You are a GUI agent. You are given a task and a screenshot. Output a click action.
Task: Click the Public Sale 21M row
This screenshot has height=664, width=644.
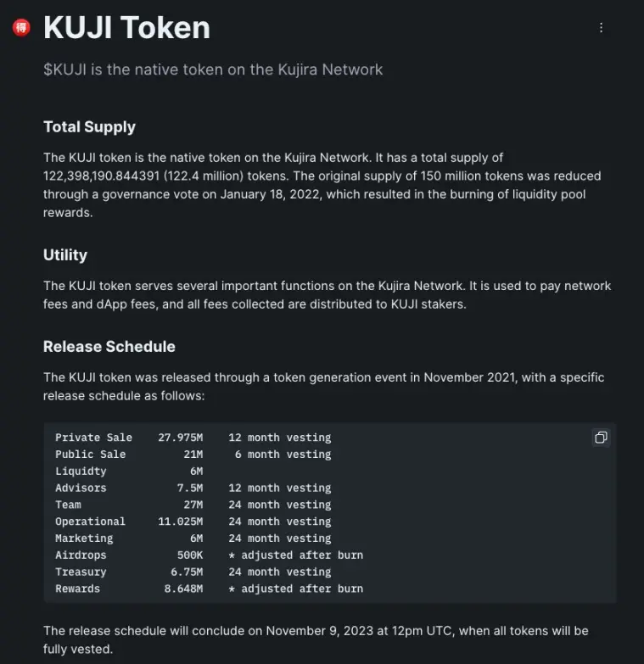pos(193,455)
